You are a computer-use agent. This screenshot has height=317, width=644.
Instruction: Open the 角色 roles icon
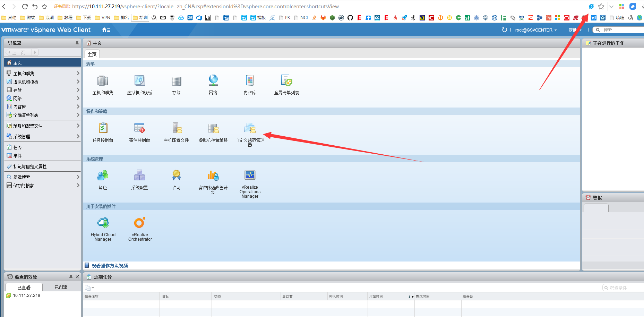[x=103, y=176]
